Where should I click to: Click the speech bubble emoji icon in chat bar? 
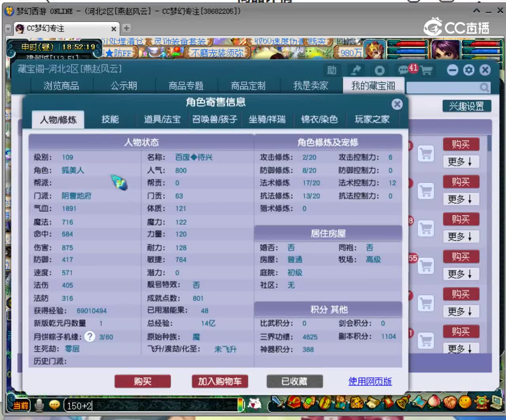(x=54, y=405)
